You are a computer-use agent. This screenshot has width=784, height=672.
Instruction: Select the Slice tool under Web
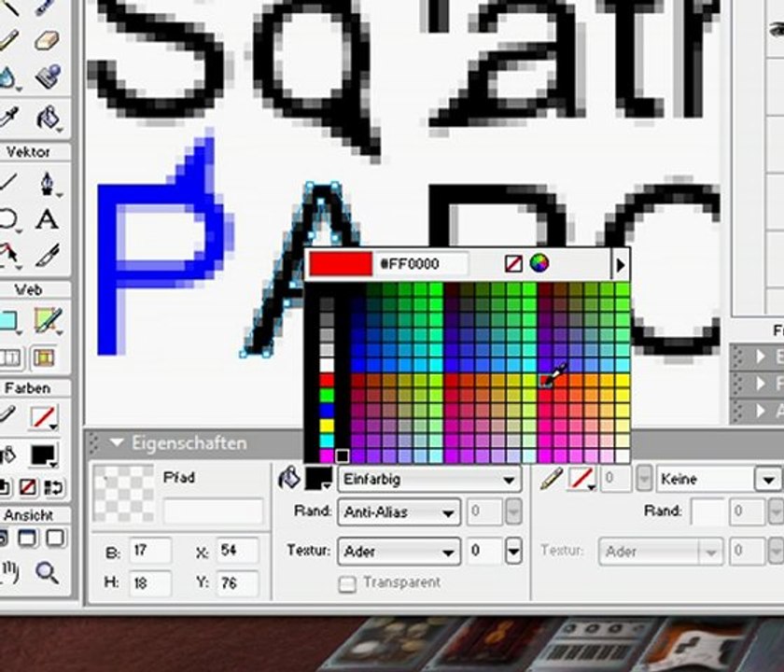[x=48, y=321]
